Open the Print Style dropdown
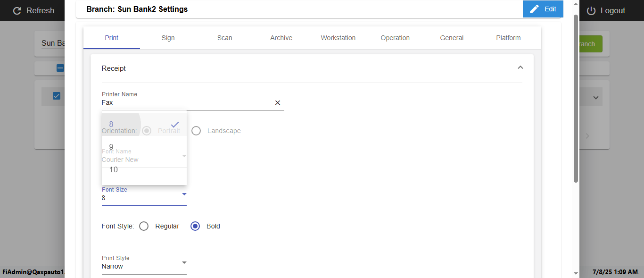The height and width of the screenshot is (278, 644). pyautogui.click(x=184, y=262)
